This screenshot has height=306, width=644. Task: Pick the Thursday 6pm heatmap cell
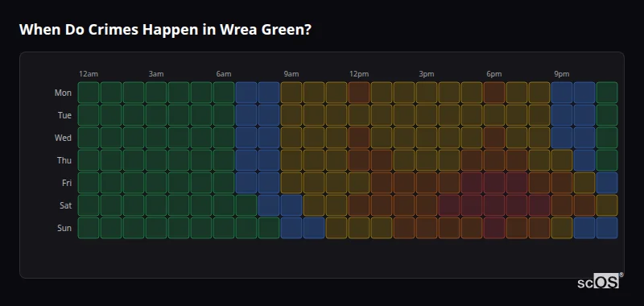point(494,160)
